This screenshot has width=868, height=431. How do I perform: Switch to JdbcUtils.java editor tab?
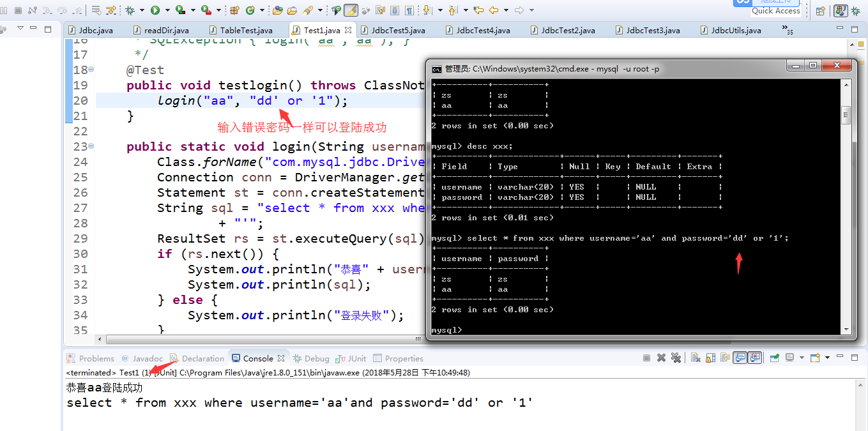click(730, 30)
